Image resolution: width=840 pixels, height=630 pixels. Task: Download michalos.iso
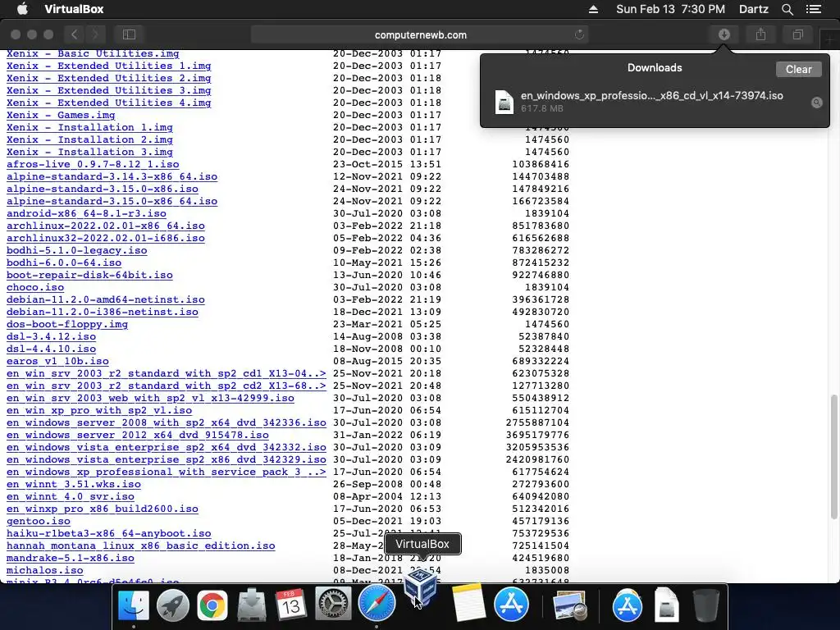[45, 571]
